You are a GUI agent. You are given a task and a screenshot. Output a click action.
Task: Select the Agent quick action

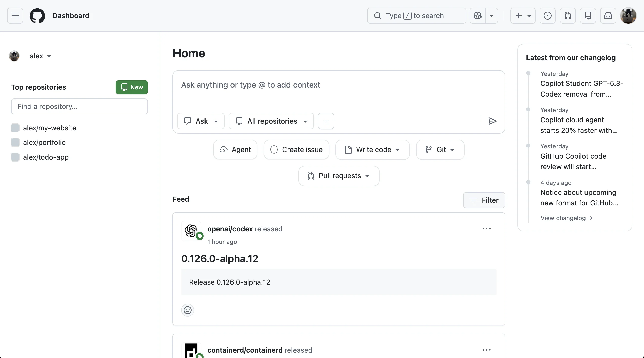pos(235,150)
